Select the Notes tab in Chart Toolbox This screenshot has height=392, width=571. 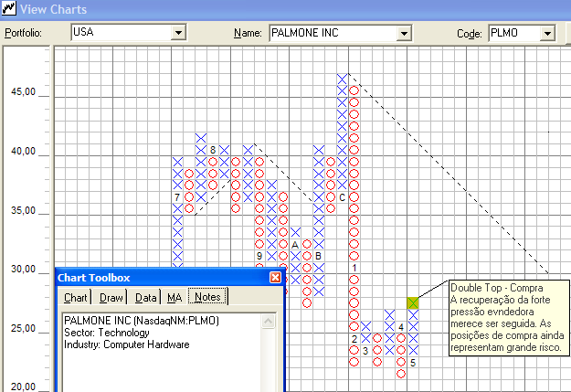click(207, 297)
